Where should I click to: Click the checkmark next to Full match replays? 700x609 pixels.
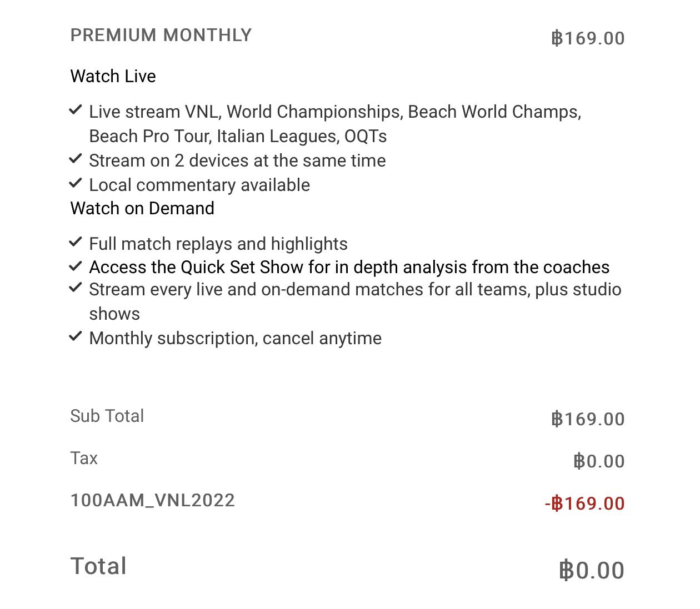pyautogui.click(x=76, y=242)
